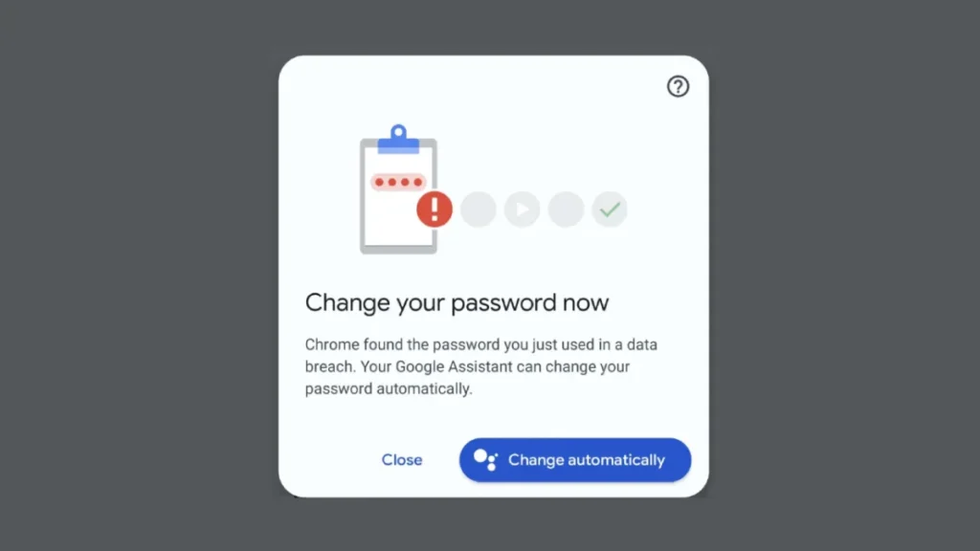Click the blue clip atop the clipboard
Screen dimensions: 980x551
(x=398, y=139)
